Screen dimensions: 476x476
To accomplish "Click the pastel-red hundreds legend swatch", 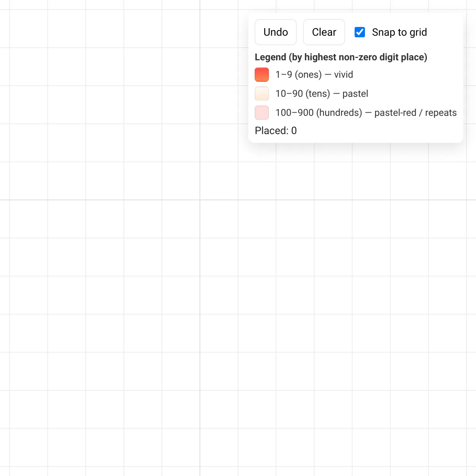I will click(x=262, y=113).
